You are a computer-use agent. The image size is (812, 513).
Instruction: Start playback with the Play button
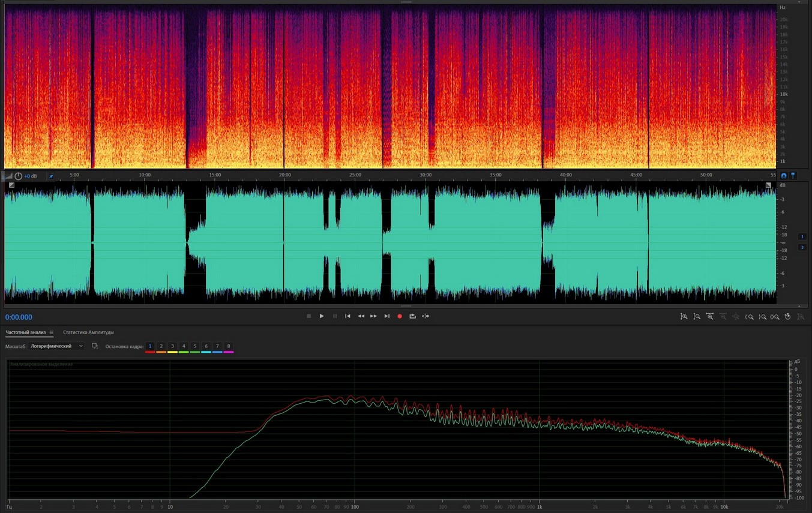[x=322, y=316]
